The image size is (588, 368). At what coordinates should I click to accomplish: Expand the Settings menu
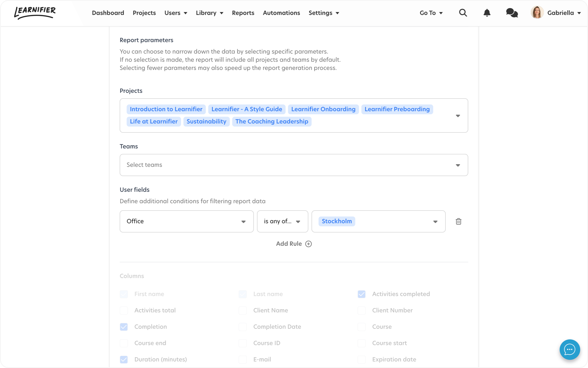tap(324, 13)
